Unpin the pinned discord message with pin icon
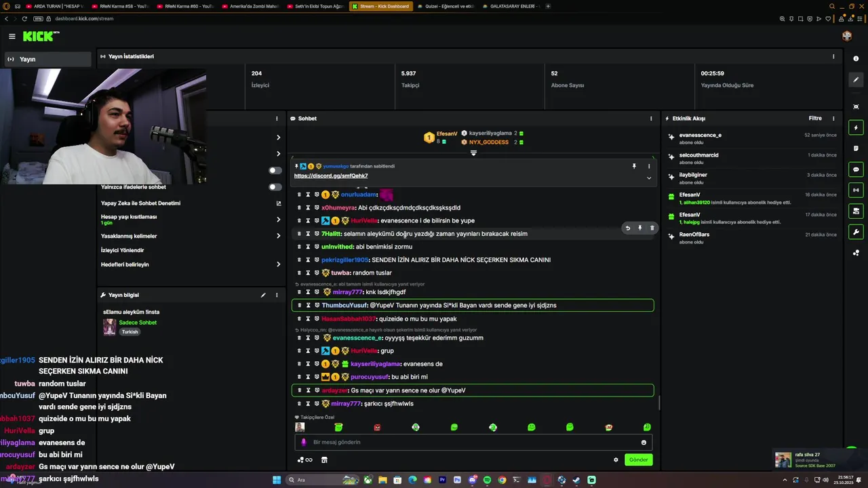 (x=634, y=166)
